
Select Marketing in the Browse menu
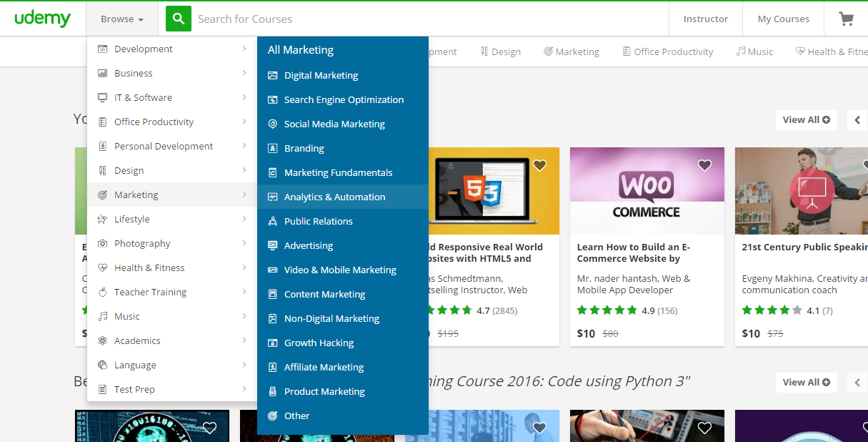(172, 195)
